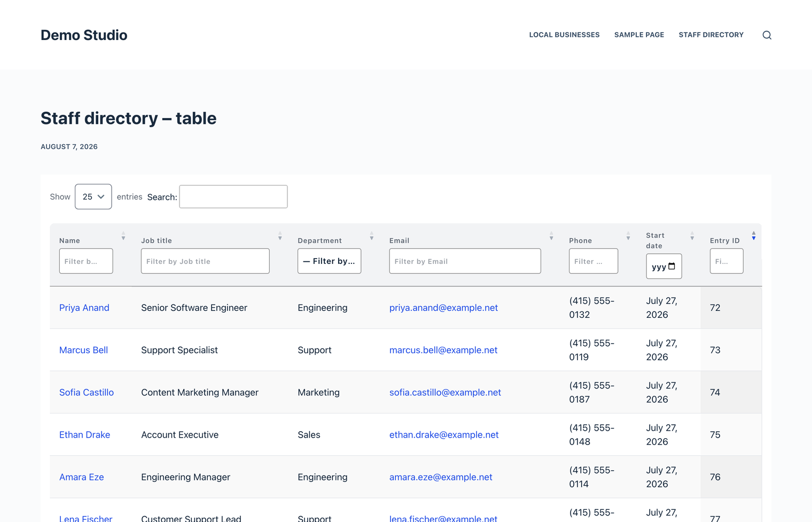The width and height of the screenshot is (812, 522).
Task: Click phone number (415) 555-0119
Action: 592,350
